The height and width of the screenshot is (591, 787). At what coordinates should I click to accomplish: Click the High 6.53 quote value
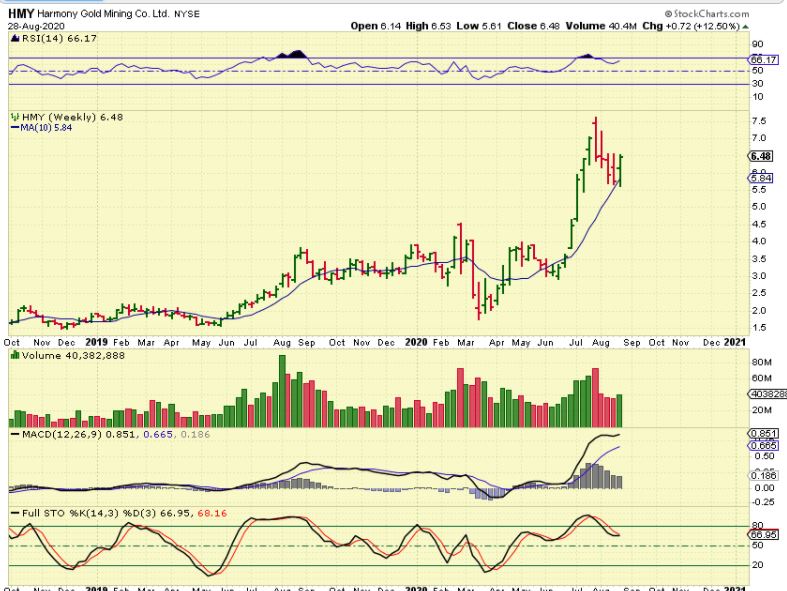(x=428, y=26)
